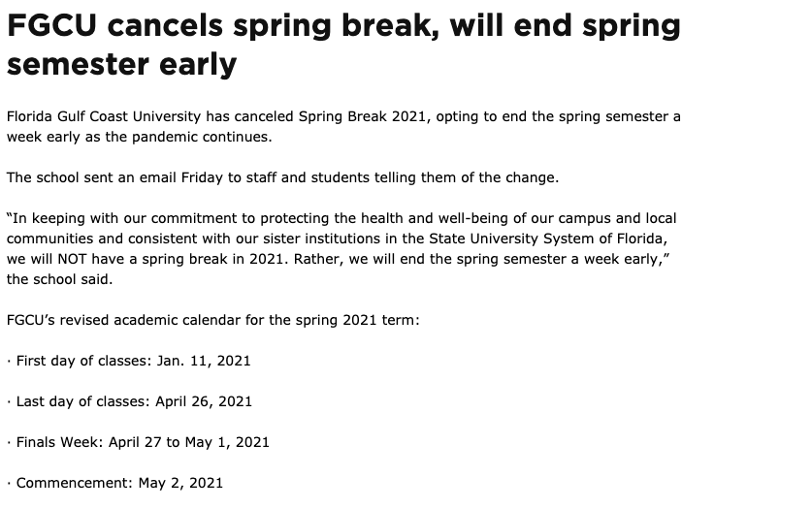Click "week early as the pandemic continues" line
Viewport: 812px width, 509px height.
pyautogui.click(x=139, y=137)
